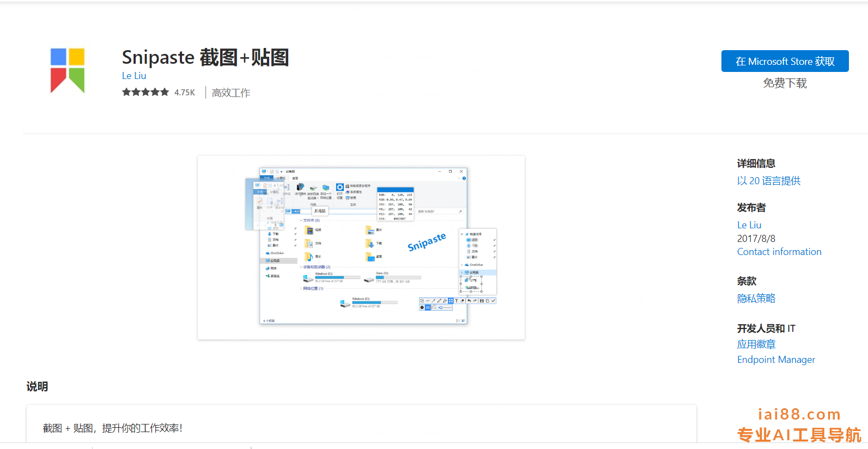868x449 pixels.
Task: Click the 免费下载 text
Action: click(x=785, y=83)
